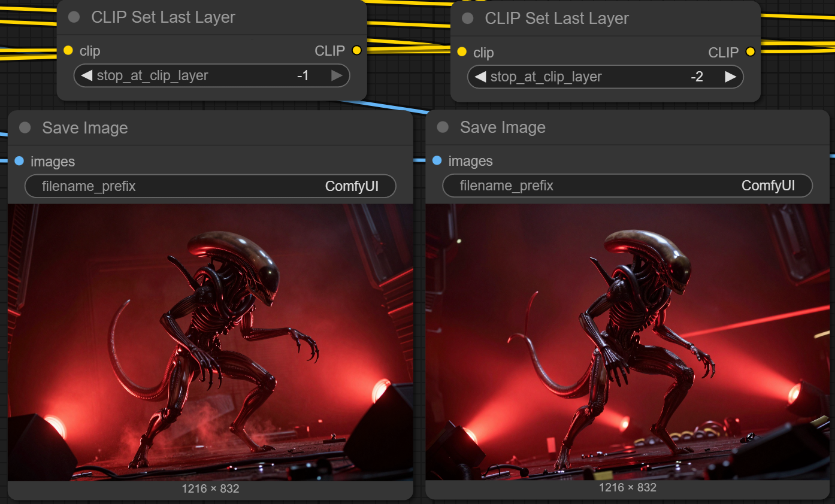
Task: Decrease stop_at_clip_layer on node showing -2
Action: (480, 77)
